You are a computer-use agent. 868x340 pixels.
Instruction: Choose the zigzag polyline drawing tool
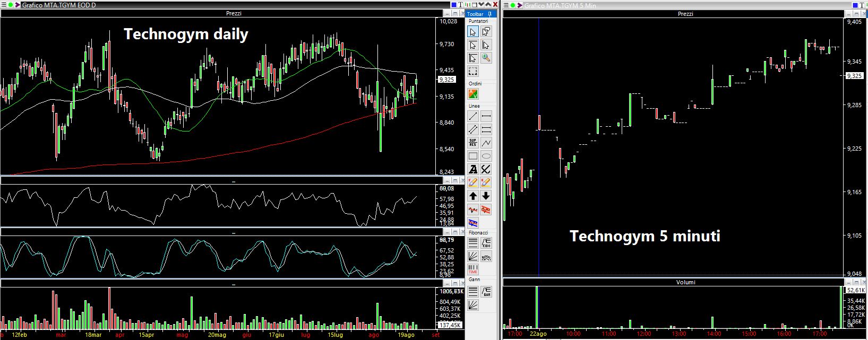point(486,143)
